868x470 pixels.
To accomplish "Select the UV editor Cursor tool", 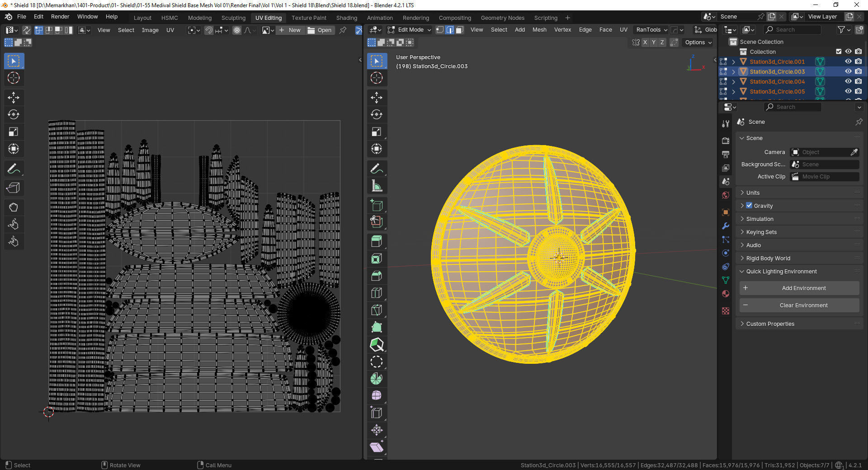I will [x=14, y=78].
